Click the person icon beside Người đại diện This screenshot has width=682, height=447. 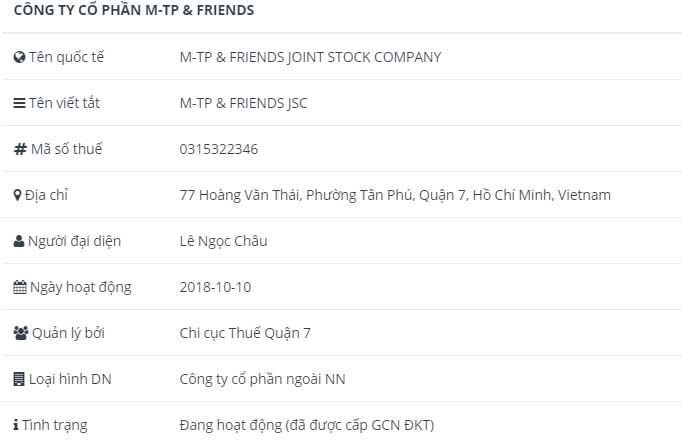click(x=19, y=241)
